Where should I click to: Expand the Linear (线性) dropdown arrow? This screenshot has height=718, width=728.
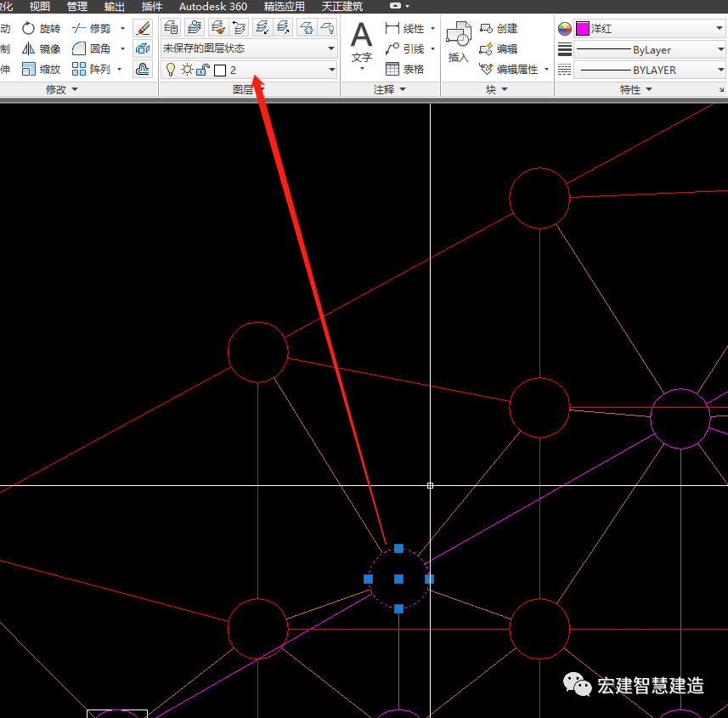coord(432,28)
